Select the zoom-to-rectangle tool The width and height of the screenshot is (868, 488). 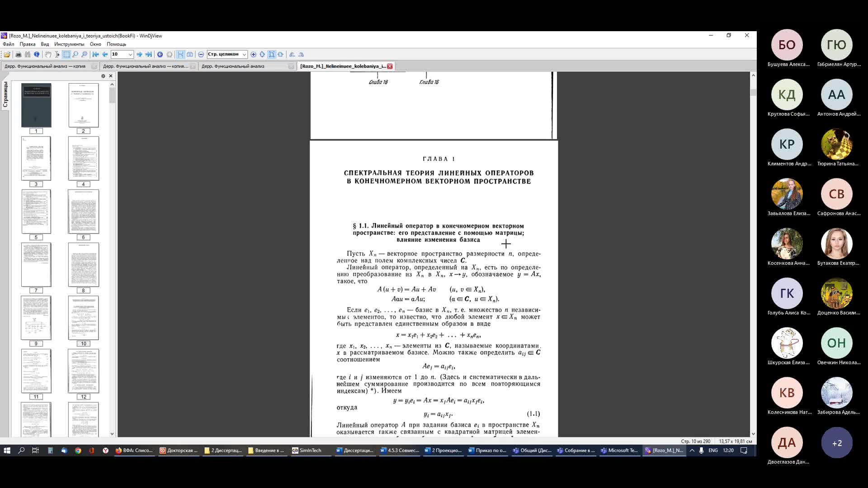point(85,54)
